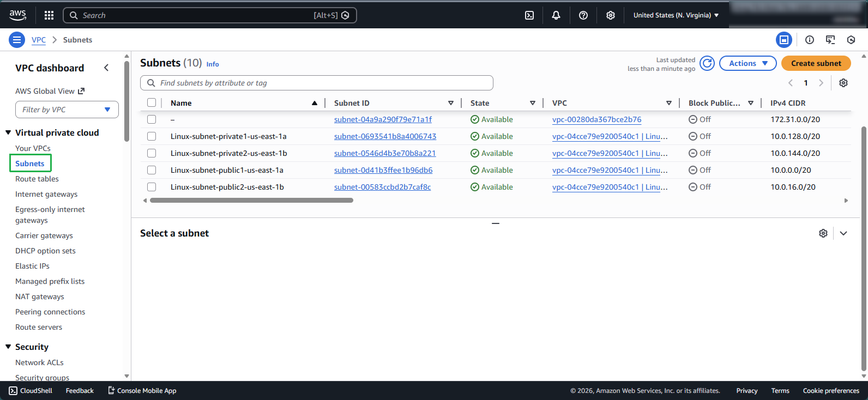Open Block Public column sort arrow
This screenshot has height=400, width=868.
pyautogui.click(x=751, y=103)
